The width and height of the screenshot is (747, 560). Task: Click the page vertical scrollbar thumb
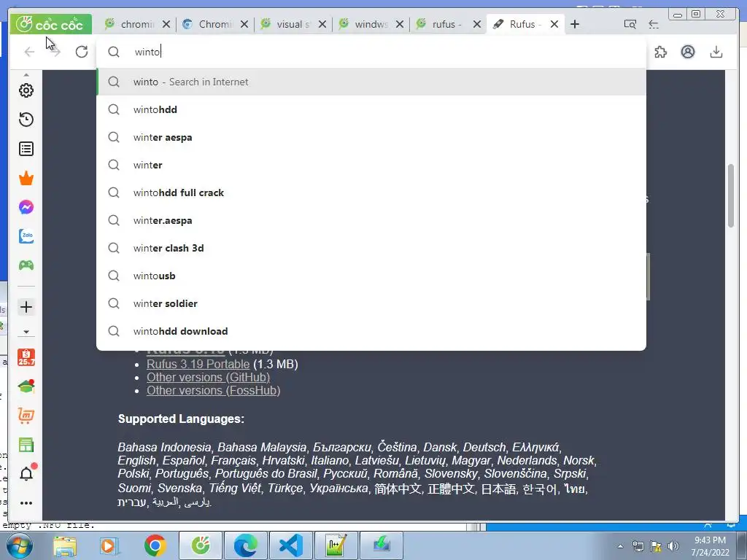[731, 195]
